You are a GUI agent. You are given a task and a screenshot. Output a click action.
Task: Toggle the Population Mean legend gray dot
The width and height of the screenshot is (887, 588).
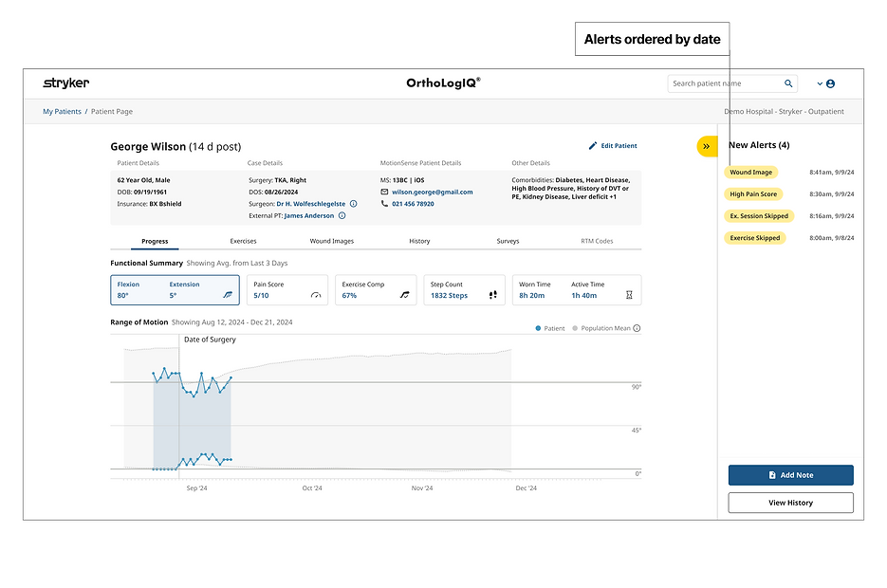click(575, 328)
